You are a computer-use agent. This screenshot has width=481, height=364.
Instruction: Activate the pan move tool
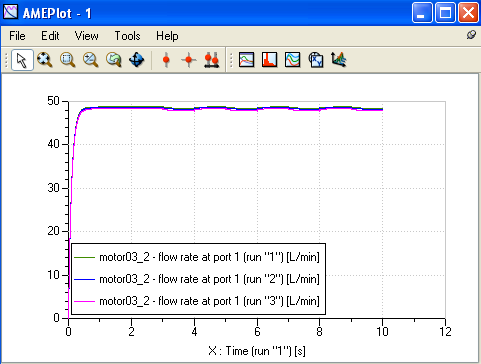point(137,60)
